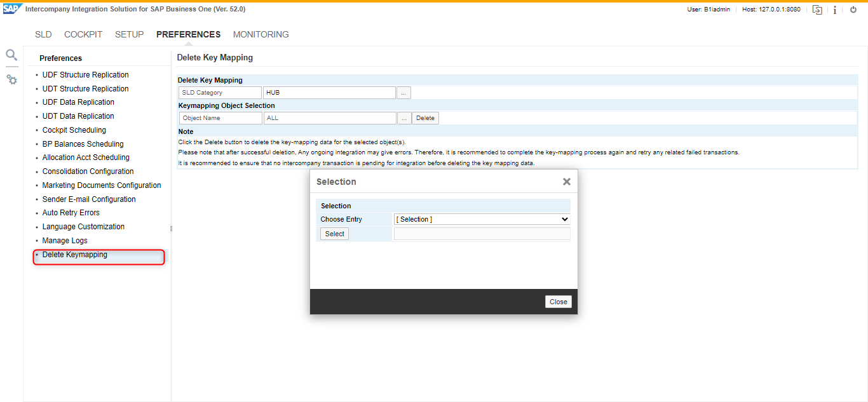The width and height of the screenshot is (868, 402).
Task: Open the gears settings icon in sidebar
Action: tap(11, 79)
